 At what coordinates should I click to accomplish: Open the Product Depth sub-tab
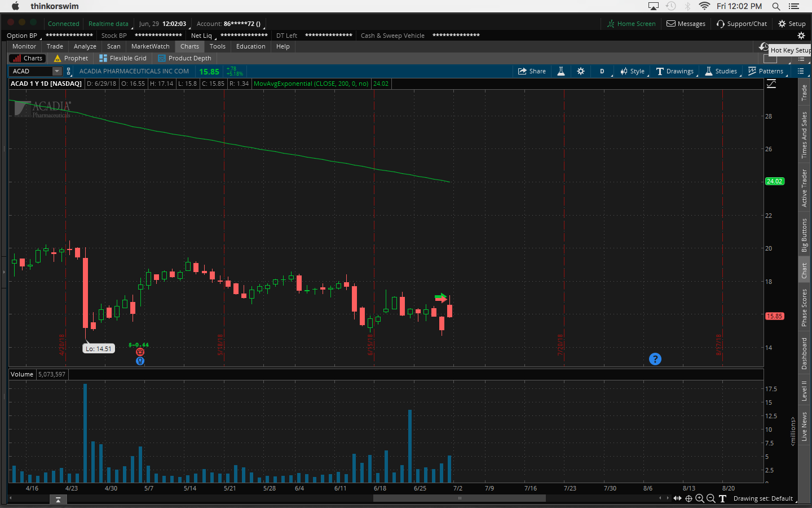(184, 58)
